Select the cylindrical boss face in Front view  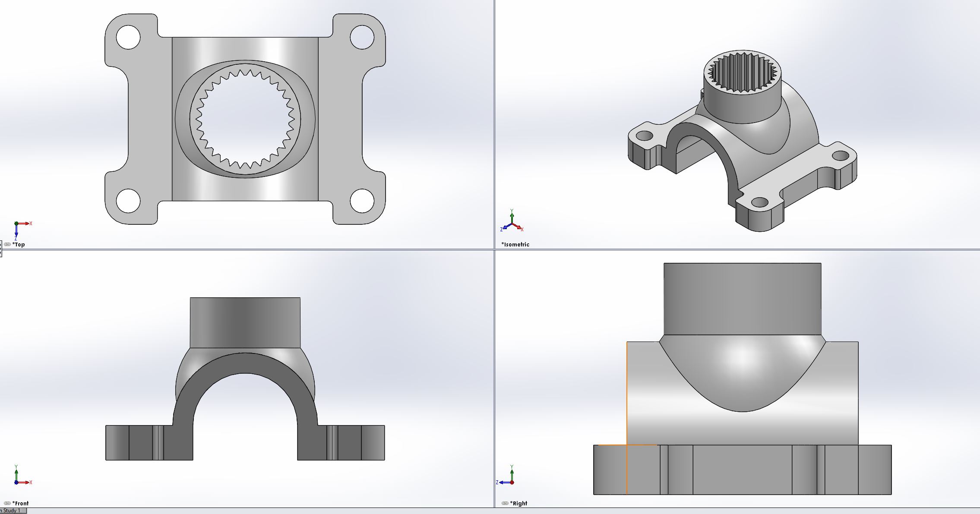(x=245, y=322)
